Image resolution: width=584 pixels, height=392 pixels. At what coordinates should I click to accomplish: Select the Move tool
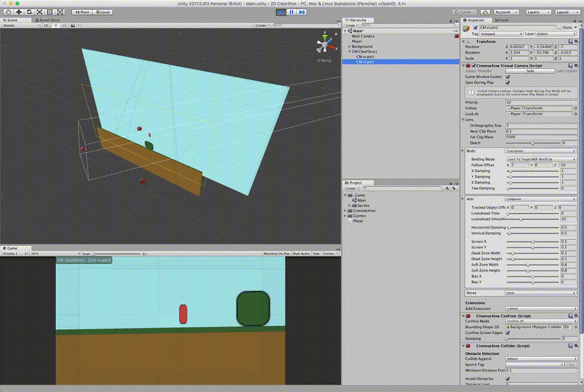click(x=19, y=12)
